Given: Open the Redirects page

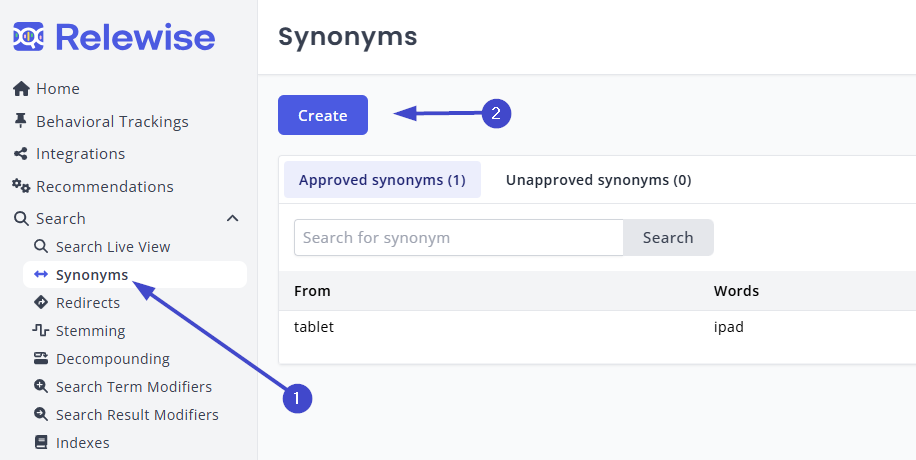Looking at the screenshot, I should (x=88, y=303).
